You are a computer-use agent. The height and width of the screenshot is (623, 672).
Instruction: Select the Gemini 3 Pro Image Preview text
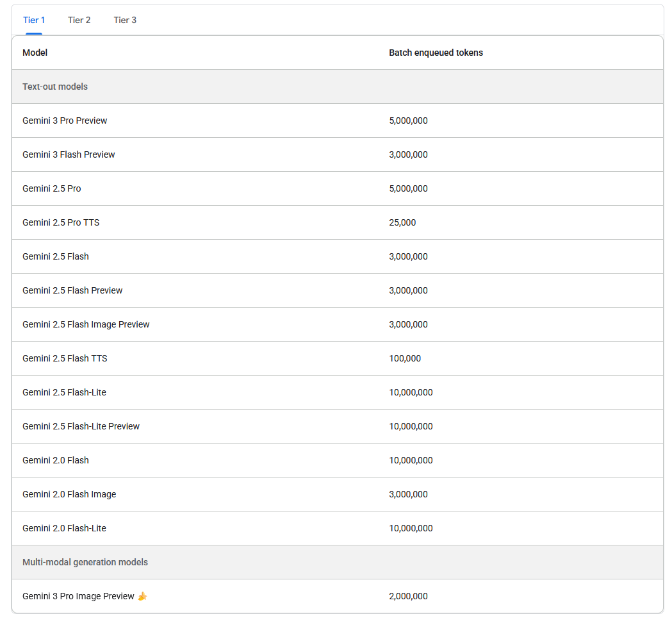tap(78, 597)
